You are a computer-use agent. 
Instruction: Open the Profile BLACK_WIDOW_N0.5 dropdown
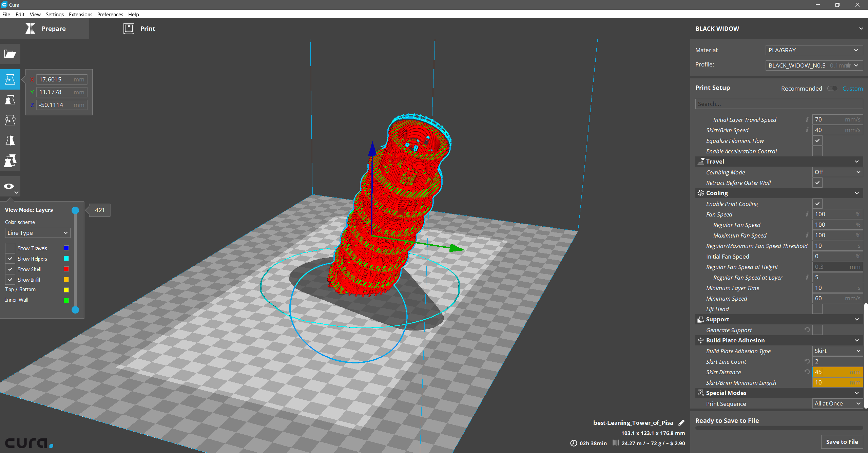pyautogui.click(x=814, y=65)
